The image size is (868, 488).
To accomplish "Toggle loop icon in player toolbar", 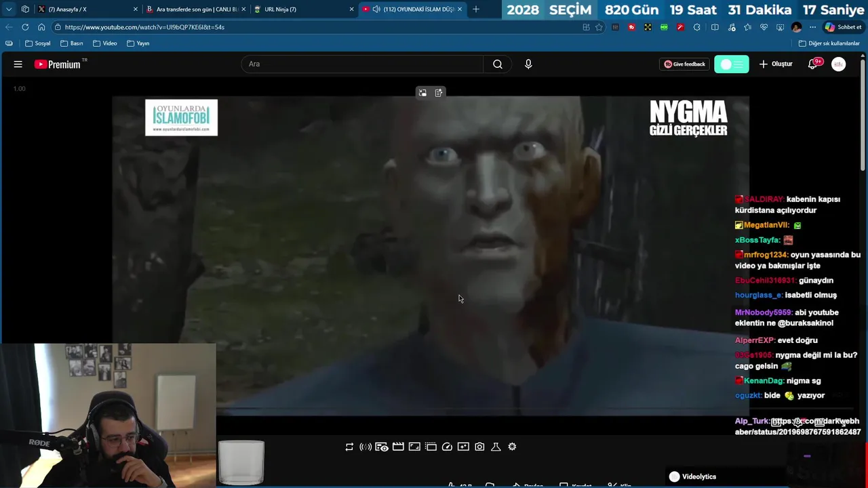I will click(x=349, y=447).
